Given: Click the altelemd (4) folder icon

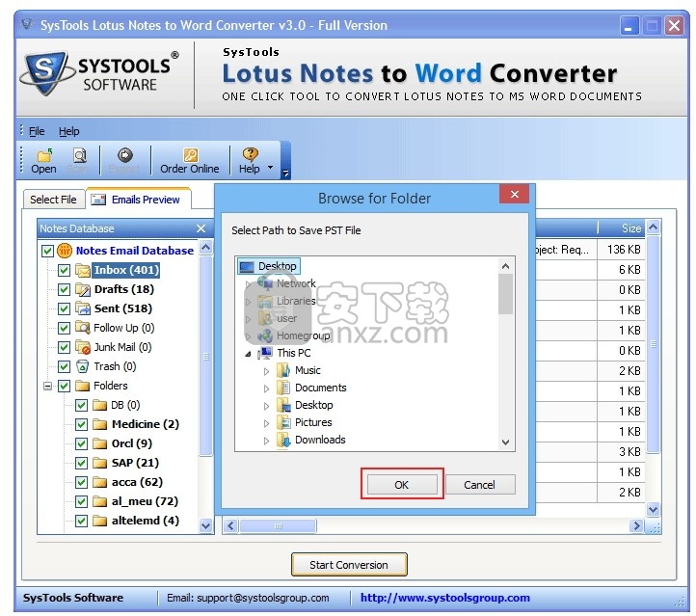Looking at the screenshot, I should 100,521.
